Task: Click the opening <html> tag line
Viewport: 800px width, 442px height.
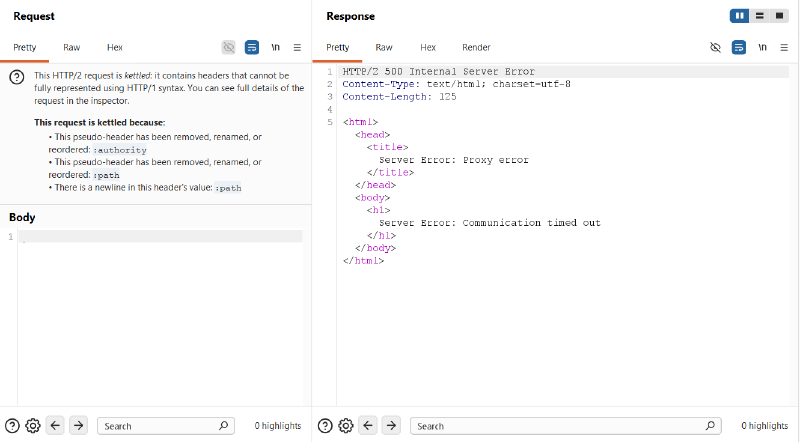Action: (360, 122)
